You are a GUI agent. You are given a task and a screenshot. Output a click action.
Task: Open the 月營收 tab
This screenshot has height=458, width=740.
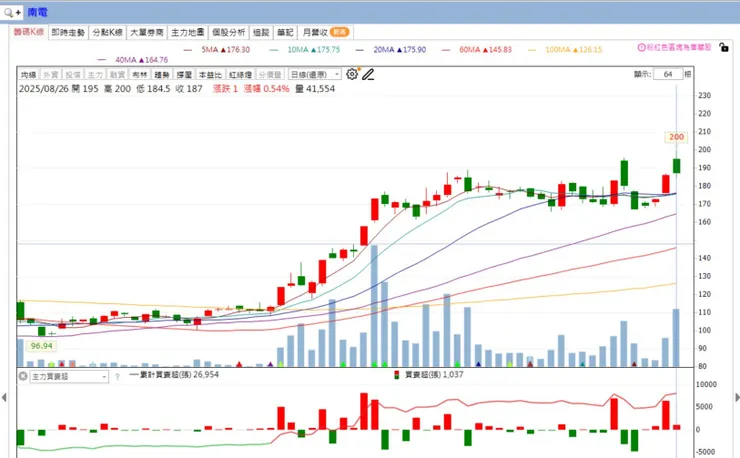pos(326,32)
